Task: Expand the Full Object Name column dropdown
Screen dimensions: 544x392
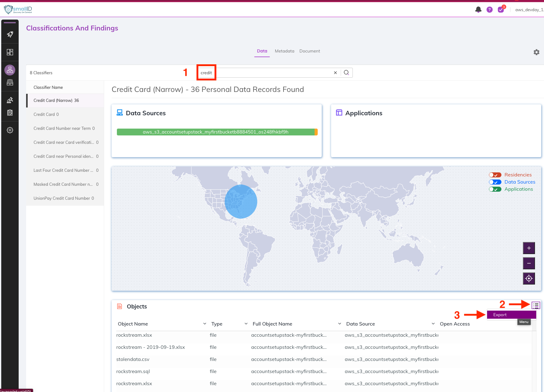Action: [339, 324]
